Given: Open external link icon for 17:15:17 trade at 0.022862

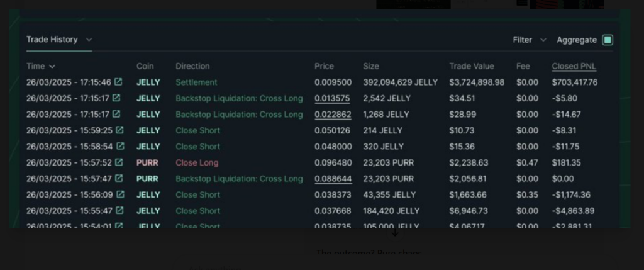Looking at the screenshot, I should click(116, 114).
